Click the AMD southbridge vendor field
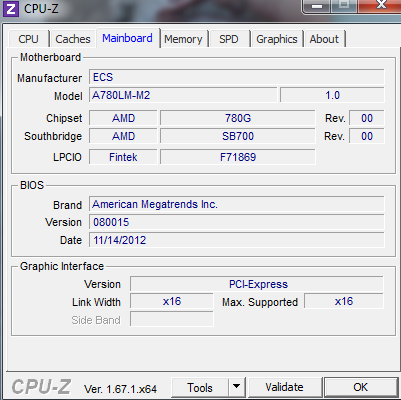Screen dimensions: 401x400 pos(123,136)
